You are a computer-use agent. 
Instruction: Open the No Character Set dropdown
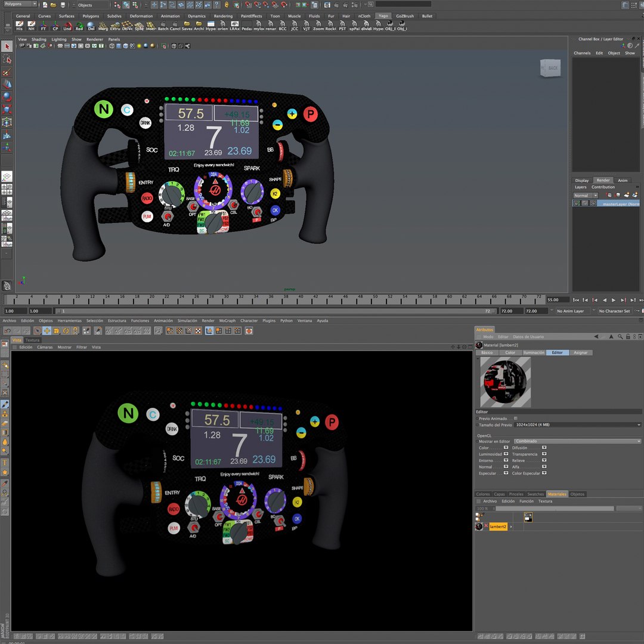614,311
